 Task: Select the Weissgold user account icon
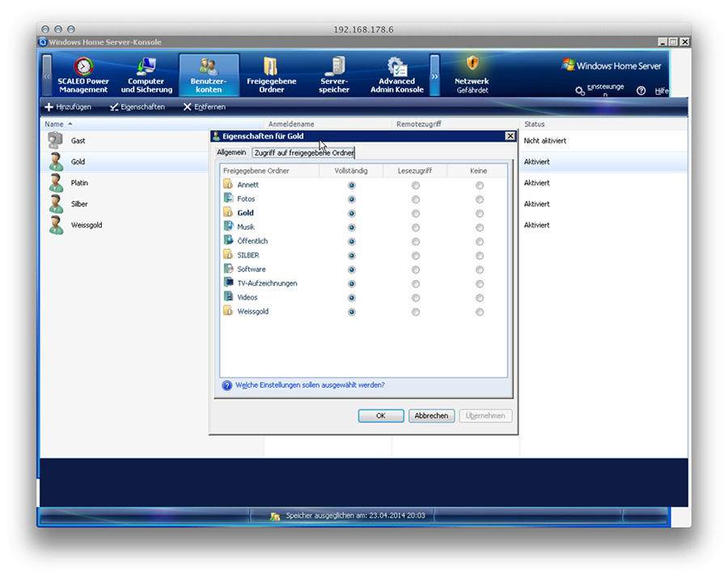[x=56, y=225]
